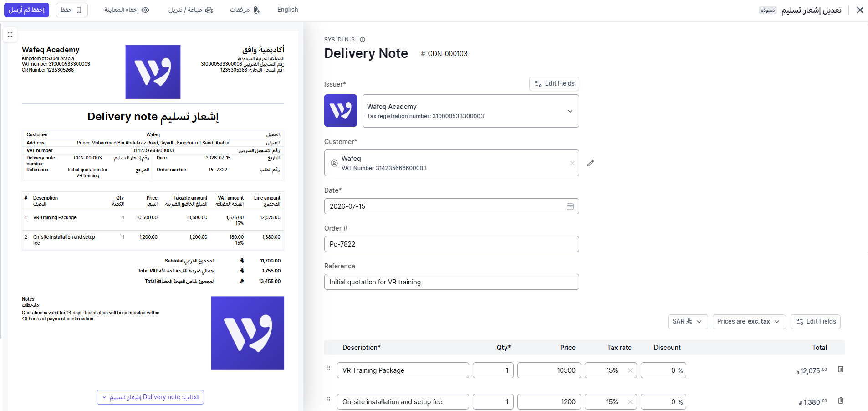Click the Total column header in the form
The height and width of the screenshot is (411, 868).
pos(820,348)
